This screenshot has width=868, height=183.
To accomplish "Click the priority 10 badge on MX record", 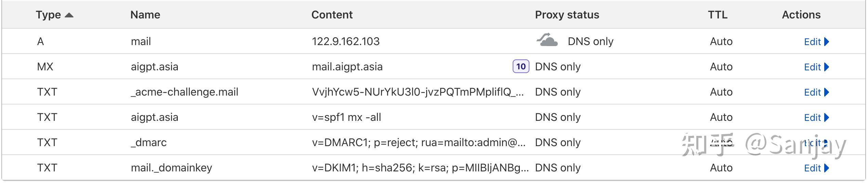I will (521, 66).
